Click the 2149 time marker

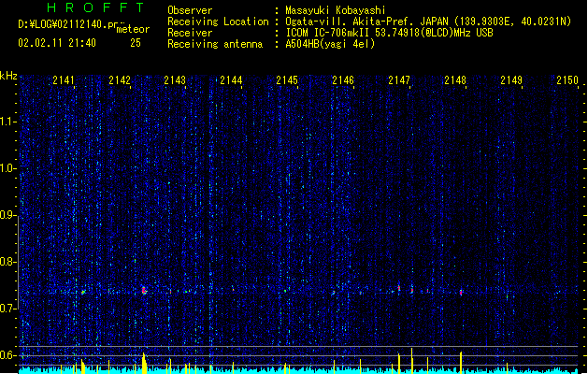tap(511, 79)
